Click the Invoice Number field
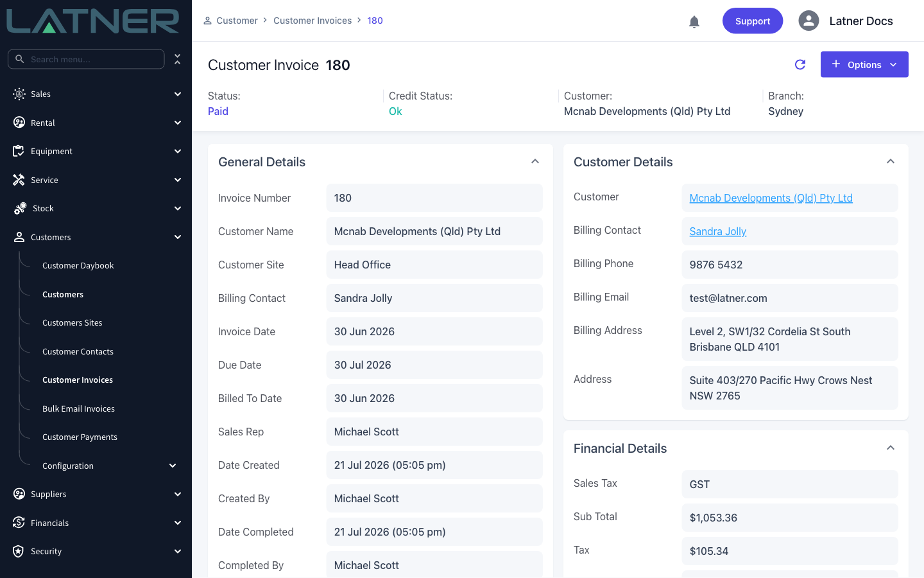Screen dimensions: 924x578 434,198
